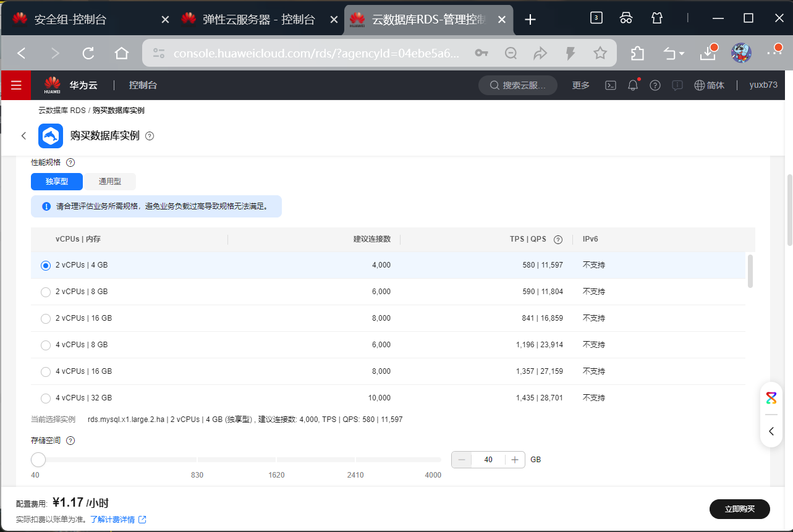Close the 弹性云服务器 tab
Viewport: 793px width, 532px height.
334,19
